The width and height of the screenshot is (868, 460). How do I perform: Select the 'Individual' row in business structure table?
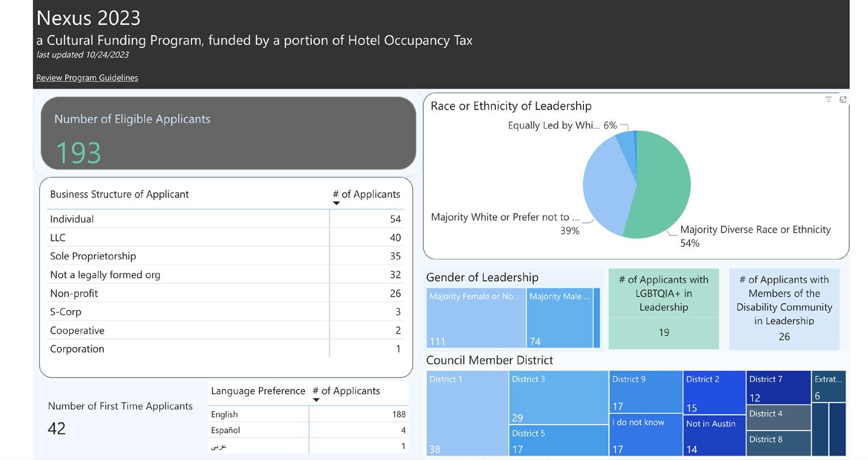coord(225,219)
